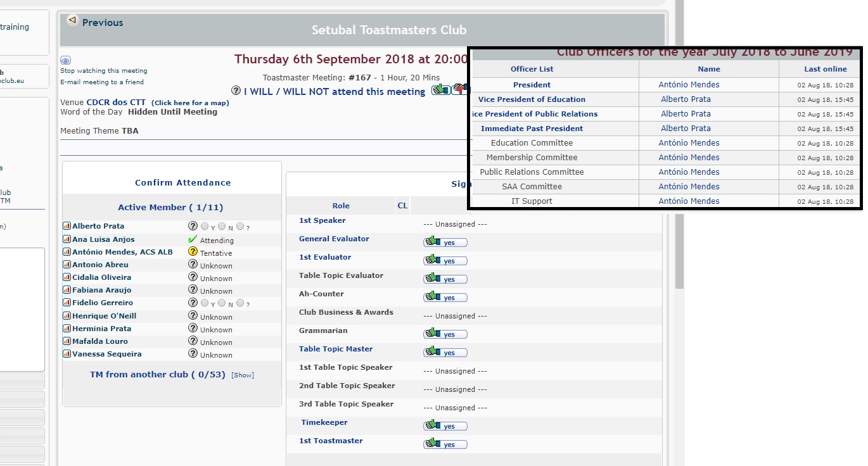Open stats icon beside Henrique O'Neill
The image size is (868, 466).
click(67, 316)
